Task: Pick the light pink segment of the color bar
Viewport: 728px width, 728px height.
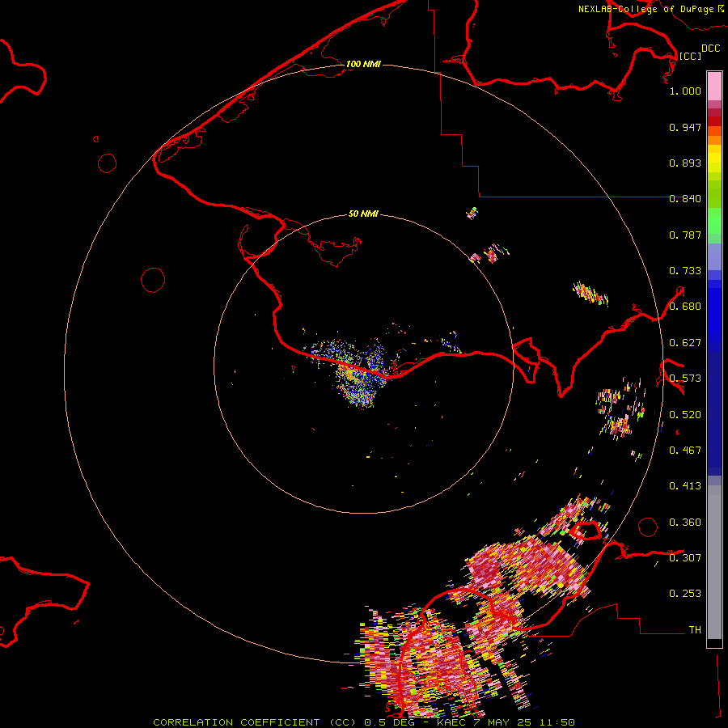Action: point(714,86)
